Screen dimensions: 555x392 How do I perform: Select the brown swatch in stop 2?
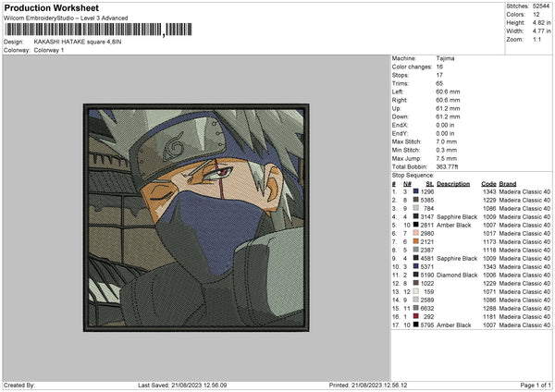(417, 199)
